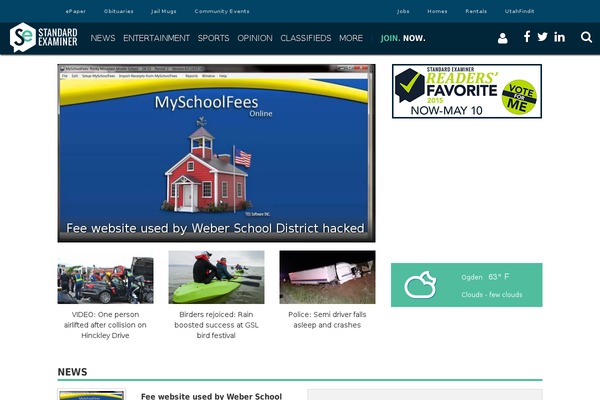The image size is (600, 400).
Task: Open the Twitter bird icon
Action: click(x=542, y=37)
